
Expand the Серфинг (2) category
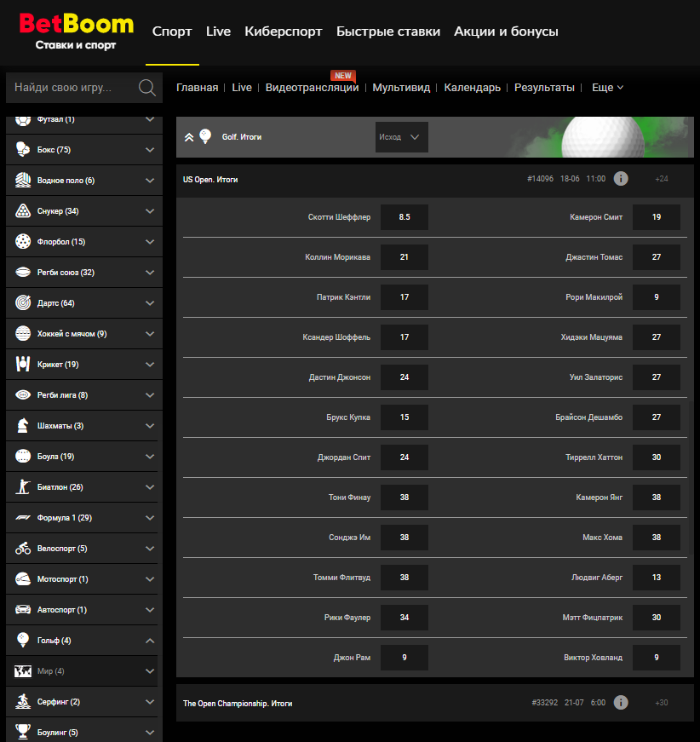tap(150, 702)
